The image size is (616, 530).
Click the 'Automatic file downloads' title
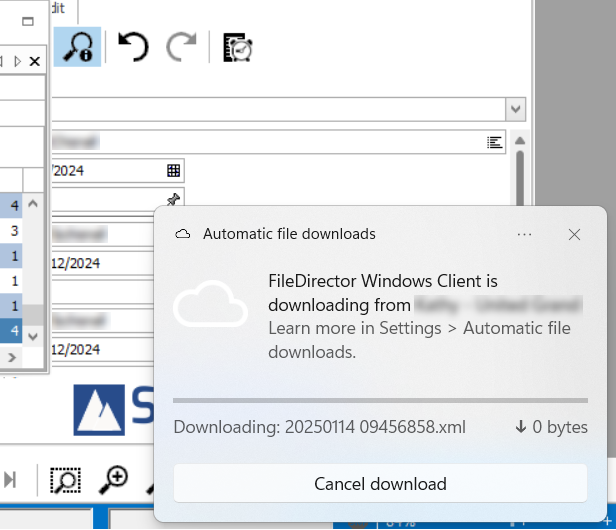289,234
